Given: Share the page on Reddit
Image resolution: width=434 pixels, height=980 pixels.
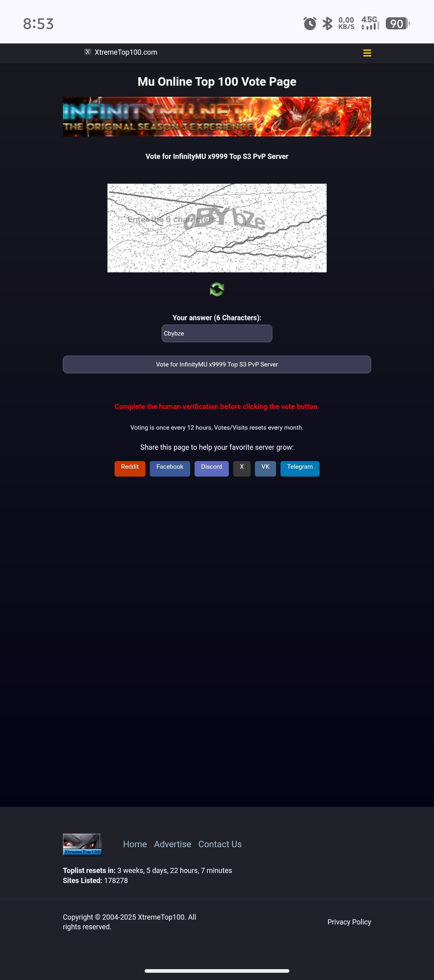Looking at the screenshot, I should tap(130, 469).
